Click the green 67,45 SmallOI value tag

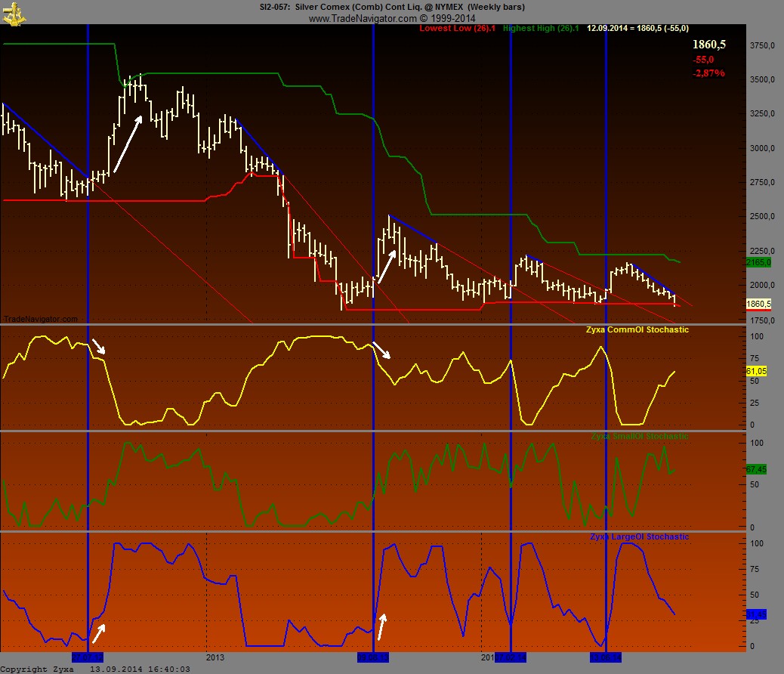coord(757,469)
